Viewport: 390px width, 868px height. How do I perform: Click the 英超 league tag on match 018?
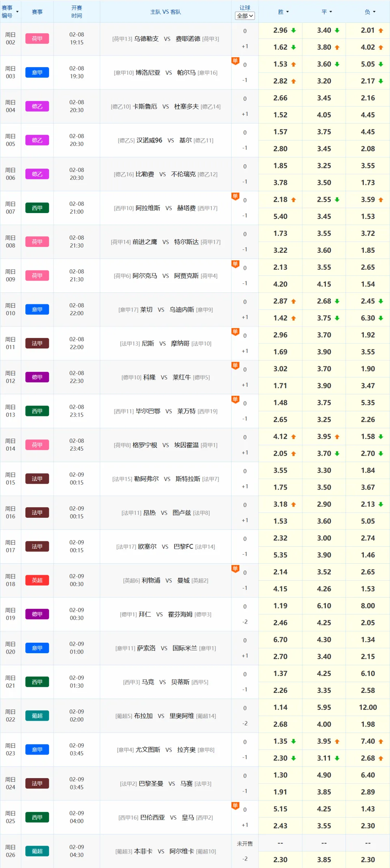[37, 580]
